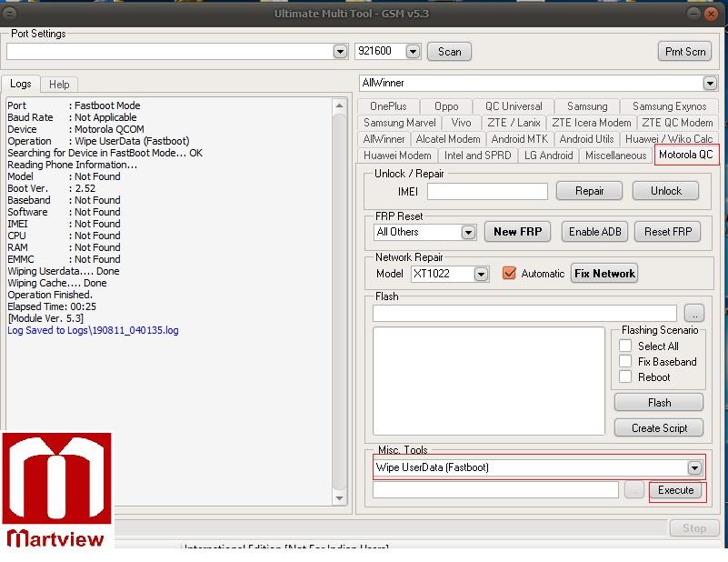Click the Flash button
Screen dimensions: 728x562
[659, 403]
